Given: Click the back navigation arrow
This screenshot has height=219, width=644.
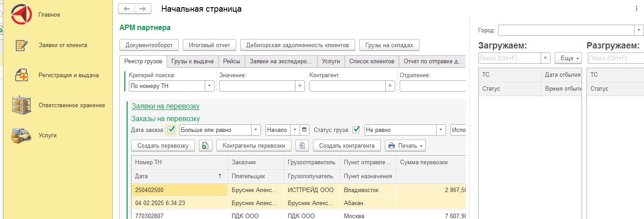Looking at the screenshot, I should [127, 9].
